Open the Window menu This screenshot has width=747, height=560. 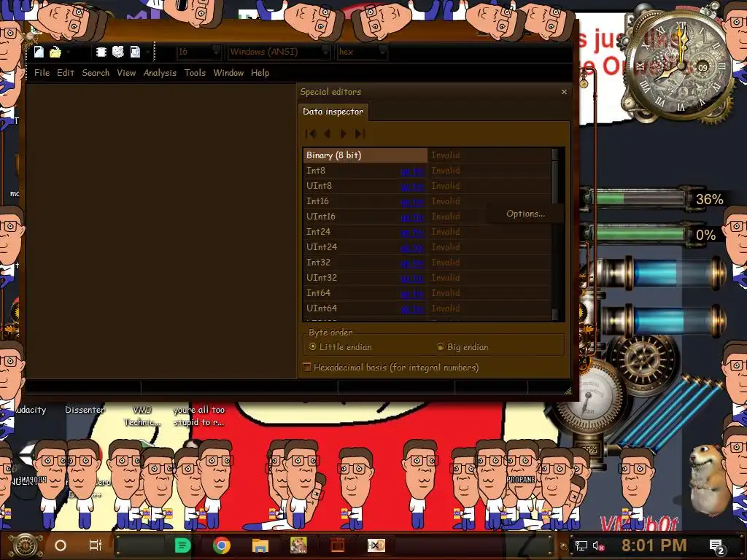(228, 73)
